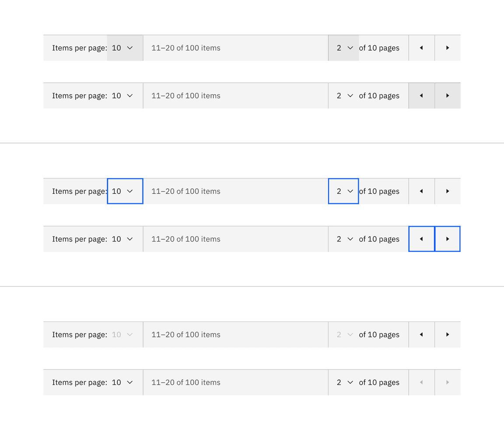504x430 pixels.
Task: Select the hovered next-page caret icon
Action: (447, 95)
